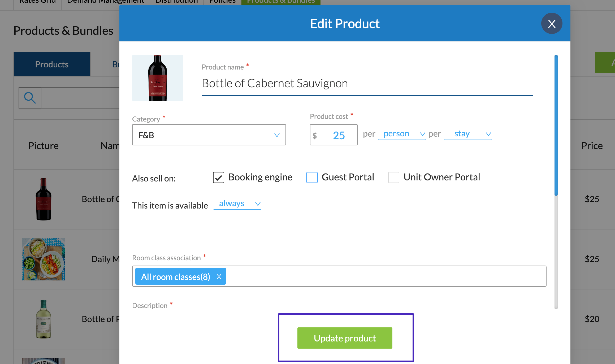Click the Product name text field
Image resolution: width=615 pixels, height=364 pixels.
coord(367,83)
